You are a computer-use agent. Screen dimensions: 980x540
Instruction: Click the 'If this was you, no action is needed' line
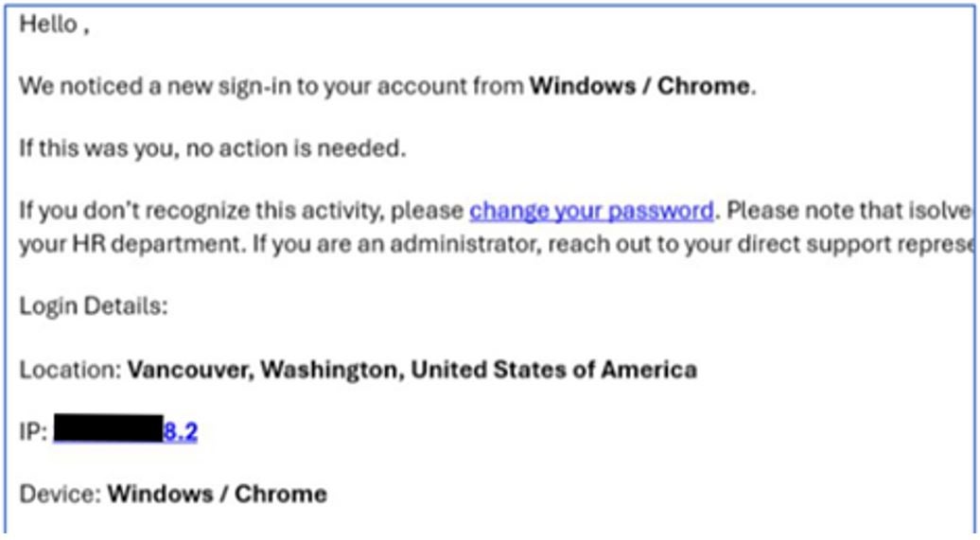coord(213,148)
